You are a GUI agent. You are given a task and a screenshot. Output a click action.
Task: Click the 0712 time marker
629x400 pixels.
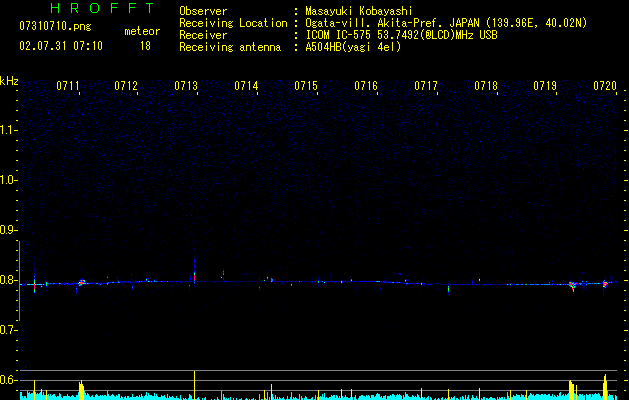pyautogui.click(x=126, y=85)
